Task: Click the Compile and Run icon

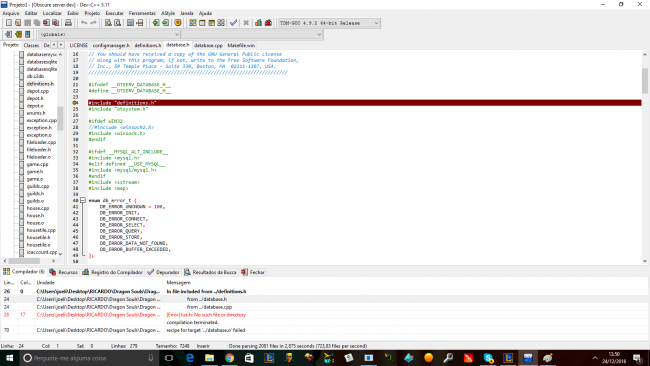Action: click(x=211, y=23)
